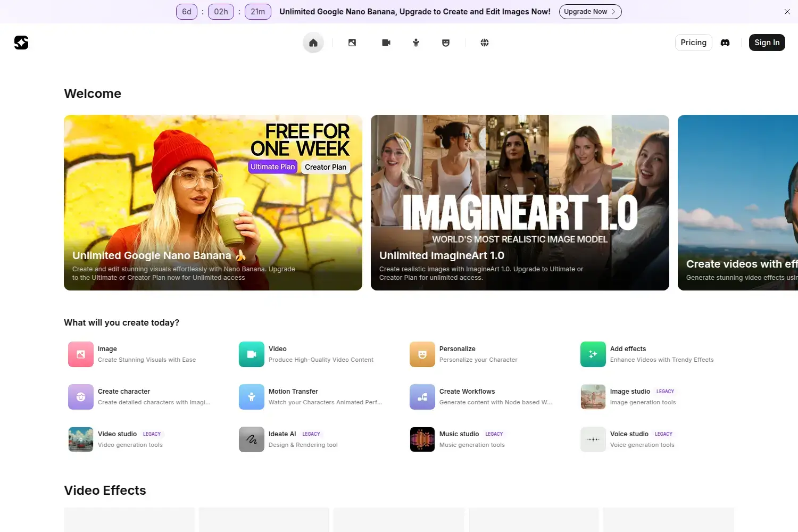Viewport: 798px width, 532px height.
Task: Change language using the globe icon
Action: click(484, 43)
